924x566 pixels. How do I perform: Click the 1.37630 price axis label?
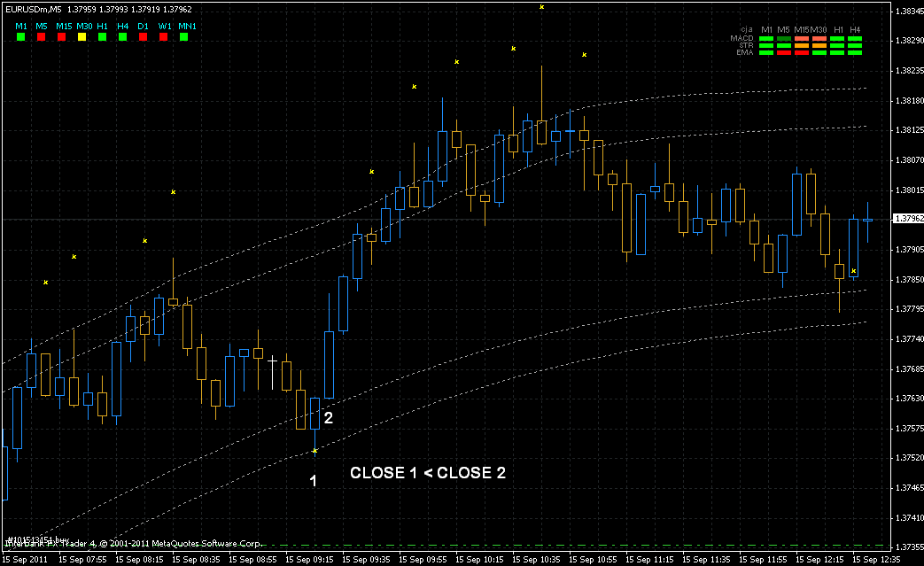909,398
